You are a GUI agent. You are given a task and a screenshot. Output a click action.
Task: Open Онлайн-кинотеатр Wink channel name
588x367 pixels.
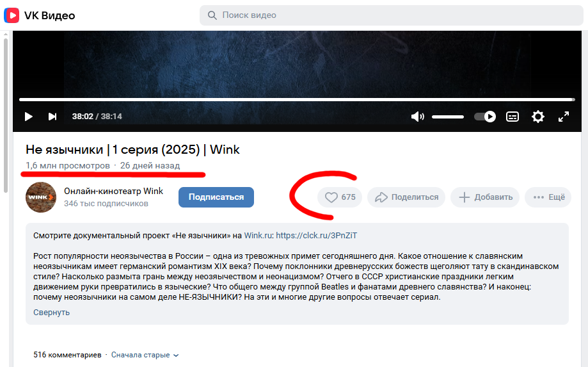(x=113, y=191)
